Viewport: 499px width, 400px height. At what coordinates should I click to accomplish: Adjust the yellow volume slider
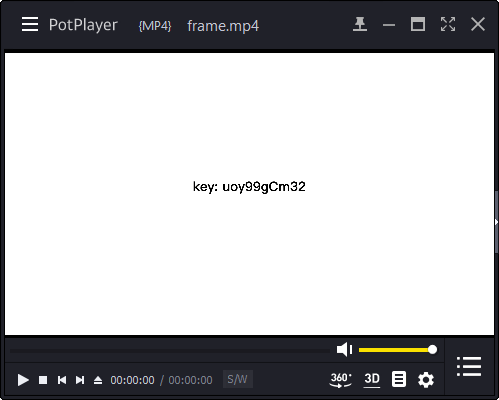point(398,350)
